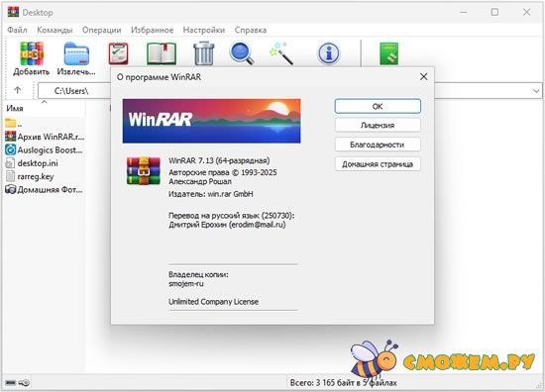Click the Добавить (Add) toolbar icon

32,53
